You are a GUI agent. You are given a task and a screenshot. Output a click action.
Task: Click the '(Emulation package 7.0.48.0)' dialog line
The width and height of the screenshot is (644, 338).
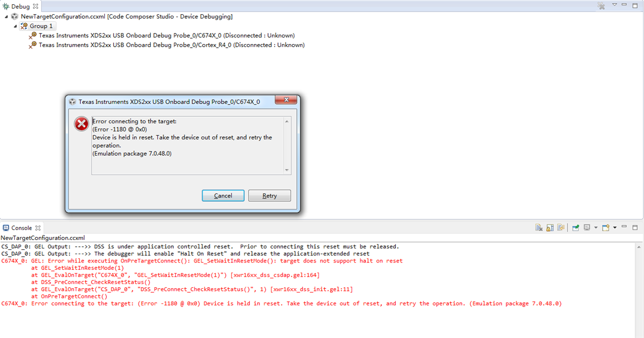click(x=132, y=154)
